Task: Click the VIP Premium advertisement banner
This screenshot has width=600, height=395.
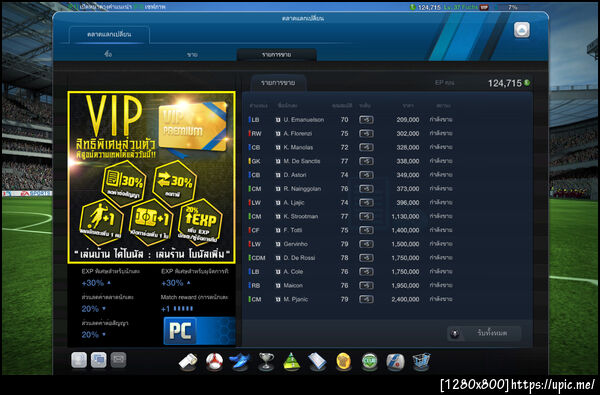Action: coord(152,177)
